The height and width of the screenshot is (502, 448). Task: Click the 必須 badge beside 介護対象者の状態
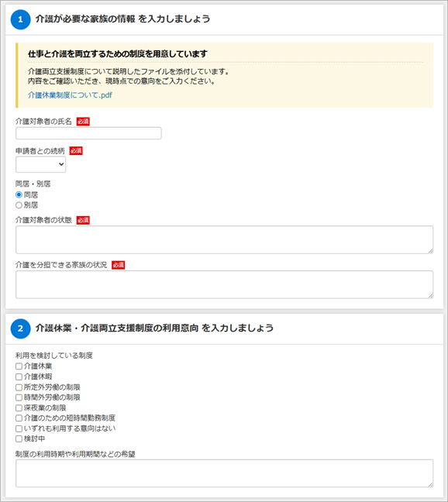pos(83,220)
